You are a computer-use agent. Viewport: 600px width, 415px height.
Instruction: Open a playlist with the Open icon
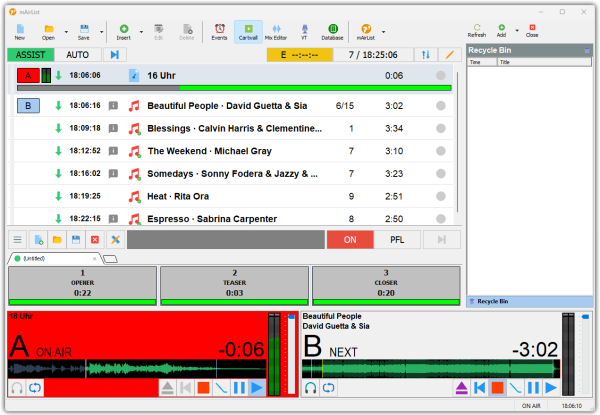[48, 32]
